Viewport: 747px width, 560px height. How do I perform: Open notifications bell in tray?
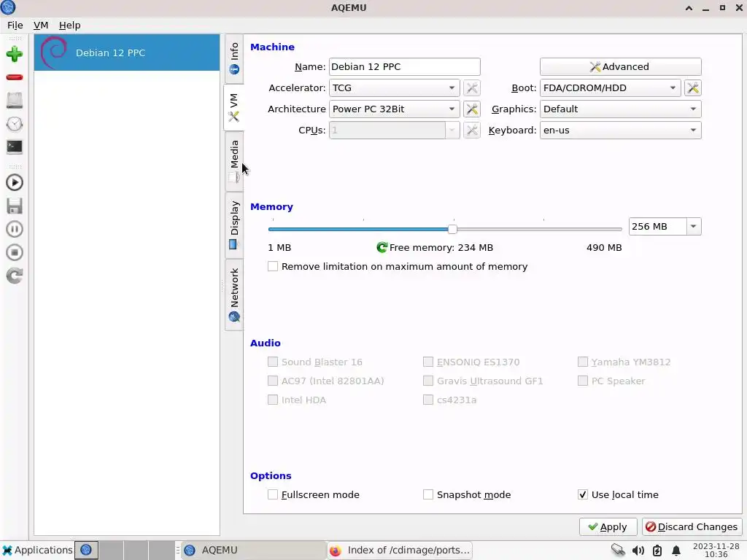click(x=676, y=551)
